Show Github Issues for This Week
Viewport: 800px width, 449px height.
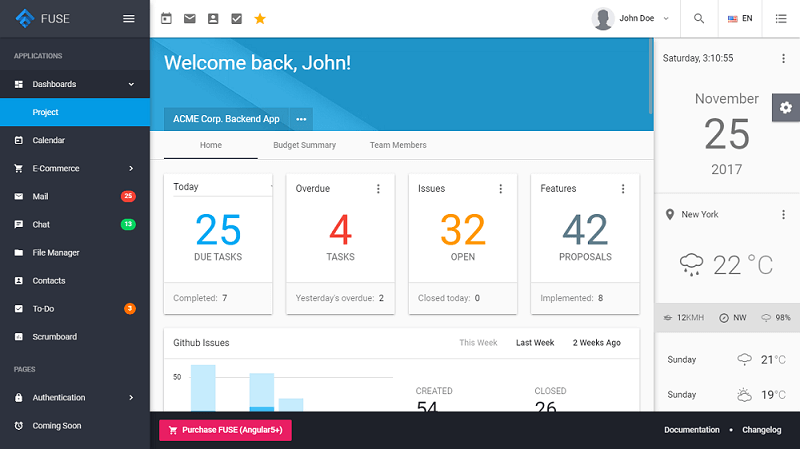pyautogui.click(x=478, y=343)
